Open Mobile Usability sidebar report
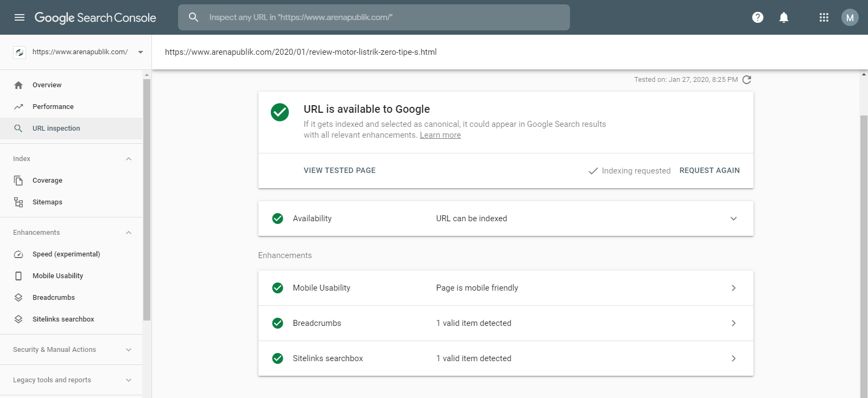This screenshot has height=398, width=868. coord(71,276)
